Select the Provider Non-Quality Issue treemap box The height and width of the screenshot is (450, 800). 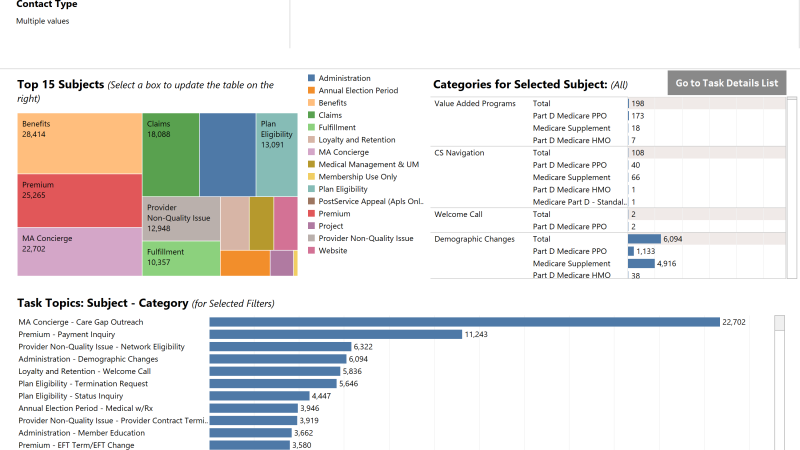[181, 218]
